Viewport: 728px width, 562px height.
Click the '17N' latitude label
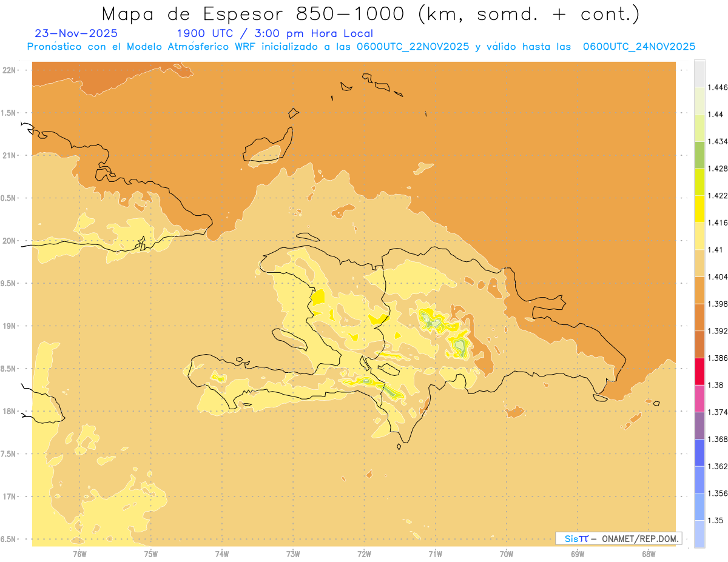point(9,497)
